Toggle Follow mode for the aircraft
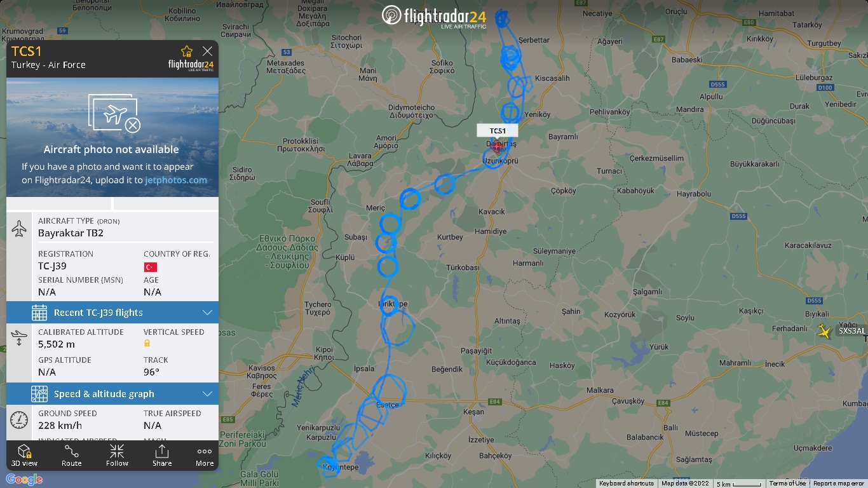Screen dimensions: 868x488 117,456
